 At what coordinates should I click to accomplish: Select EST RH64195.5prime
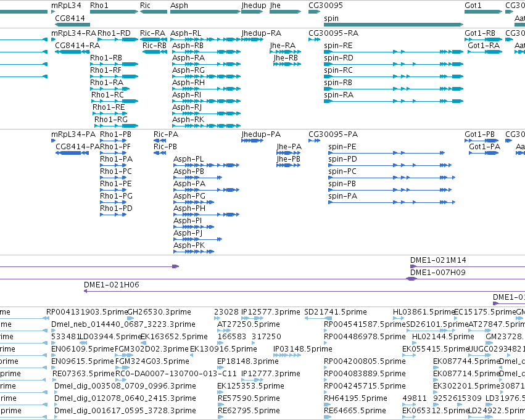[x=355, y=398]
